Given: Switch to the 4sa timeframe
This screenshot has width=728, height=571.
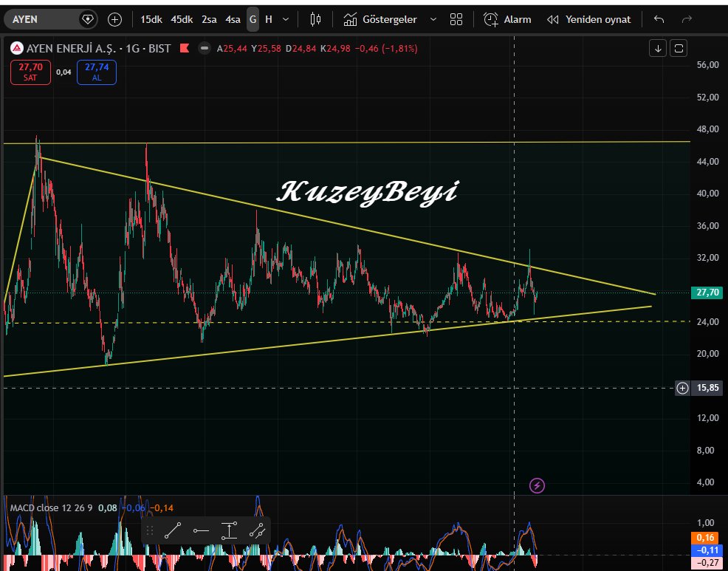Looking at the screenshot, I should (x=233, y=19).
